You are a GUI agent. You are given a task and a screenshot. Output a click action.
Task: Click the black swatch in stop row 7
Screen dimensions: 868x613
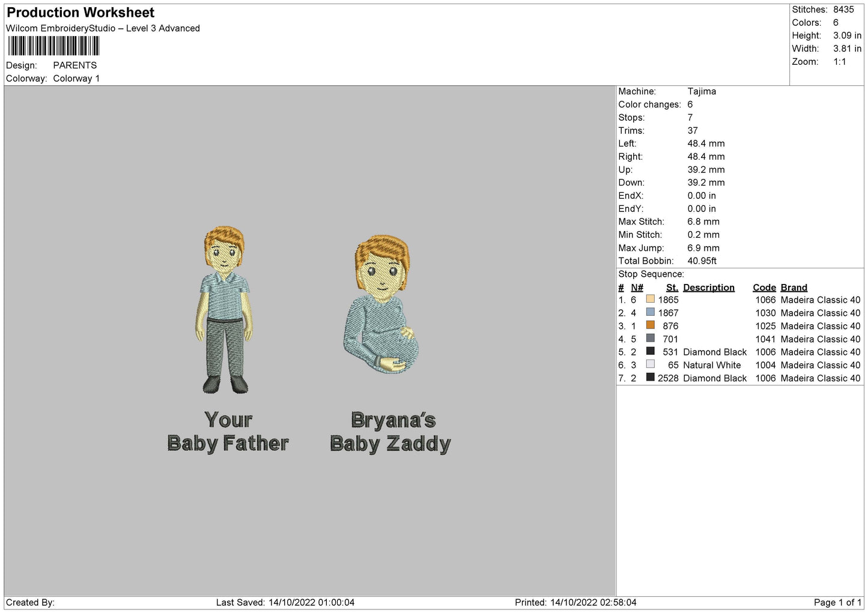[x=650, y=378]
